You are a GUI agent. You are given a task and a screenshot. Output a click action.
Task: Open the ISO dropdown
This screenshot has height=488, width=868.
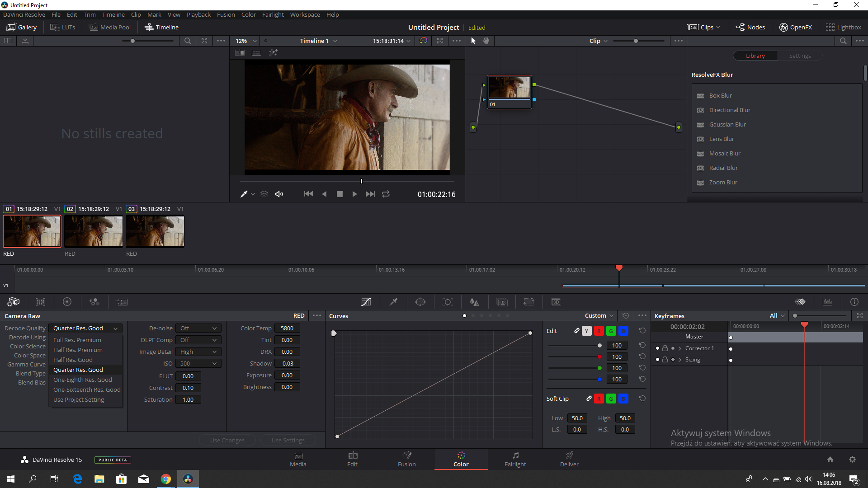(198, 364)
